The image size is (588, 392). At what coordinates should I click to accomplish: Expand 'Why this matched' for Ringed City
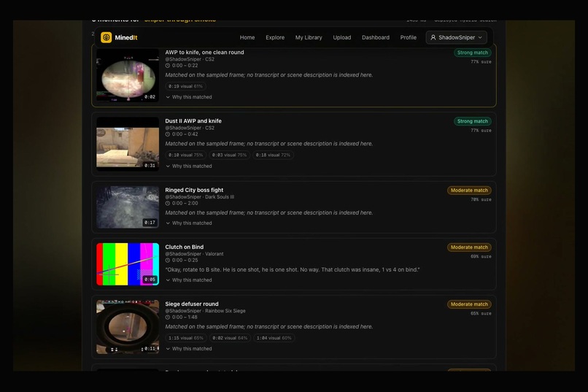pos(189,223)
